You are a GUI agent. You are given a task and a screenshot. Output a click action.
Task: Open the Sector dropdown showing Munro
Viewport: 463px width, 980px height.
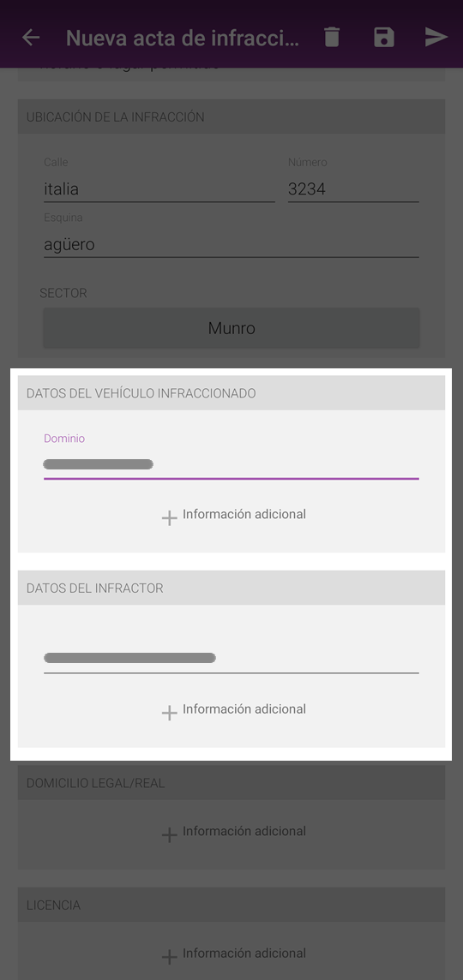pos(231,328)
